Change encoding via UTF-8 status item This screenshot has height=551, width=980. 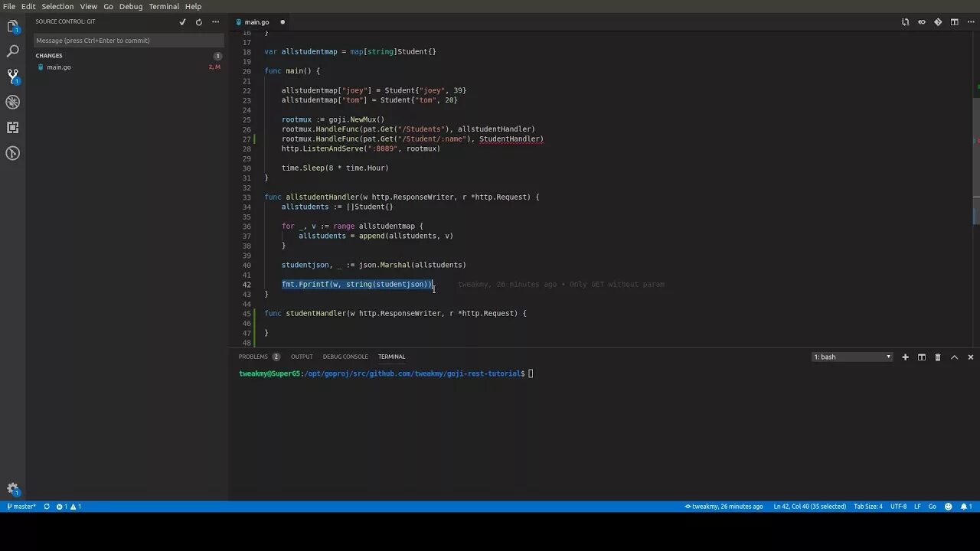click(x=899, y=507)
